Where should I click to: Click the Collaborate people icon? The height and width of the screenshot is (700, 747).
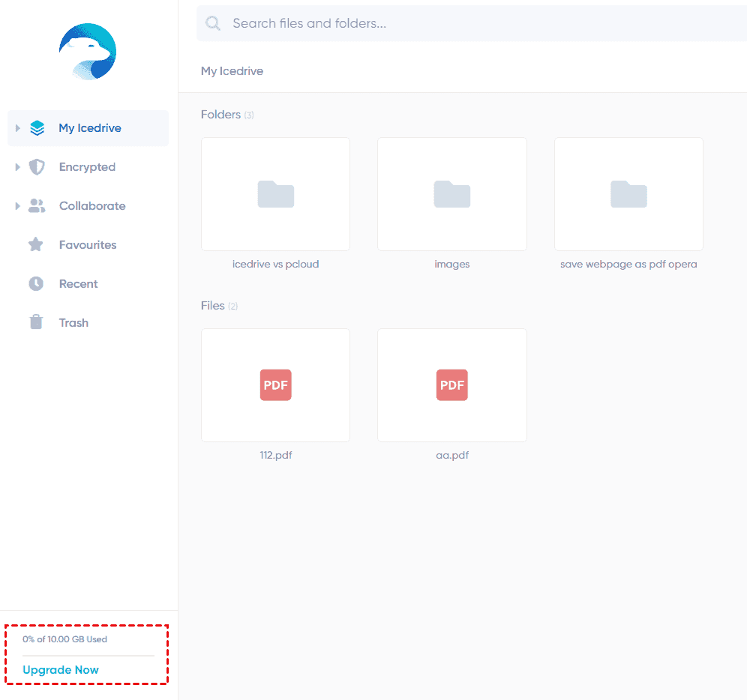(x=37, y=205)
